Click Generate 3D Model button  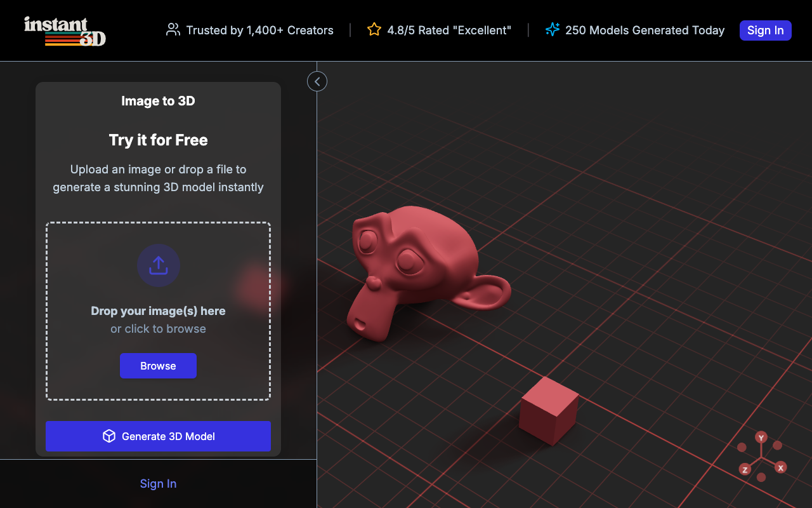click(158, 436)
